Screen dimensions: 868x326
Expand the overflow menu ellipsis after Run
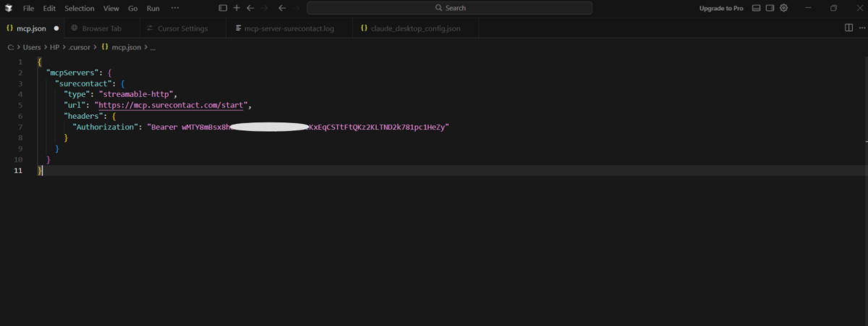(175, 8)
